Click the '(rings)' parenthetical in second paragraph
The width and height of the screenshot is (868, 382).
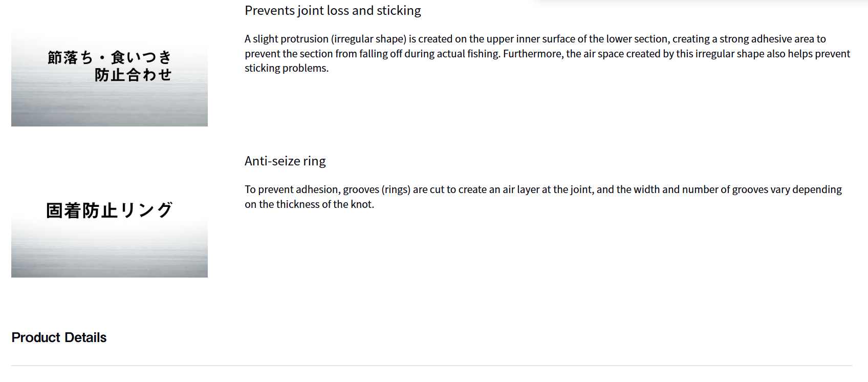coord(396,189)
